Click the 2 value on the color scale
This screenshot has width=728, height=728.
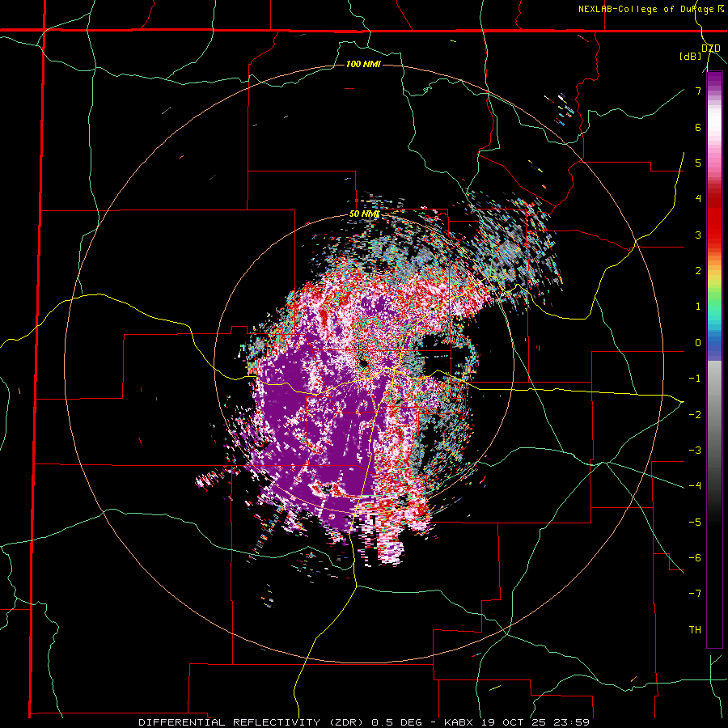(x=698, y=271)
